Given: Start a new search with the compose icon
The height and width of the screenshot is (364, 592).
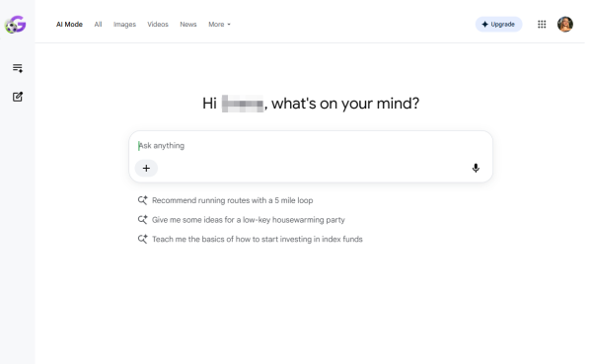Looking at the screenshot, I should click(x=18, y=97).
